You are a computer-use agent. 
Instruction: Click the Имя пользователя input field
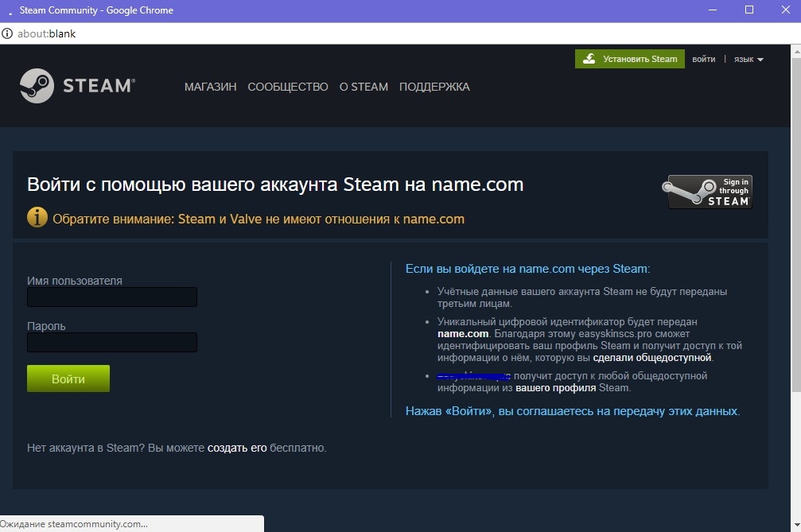[111, 297]
